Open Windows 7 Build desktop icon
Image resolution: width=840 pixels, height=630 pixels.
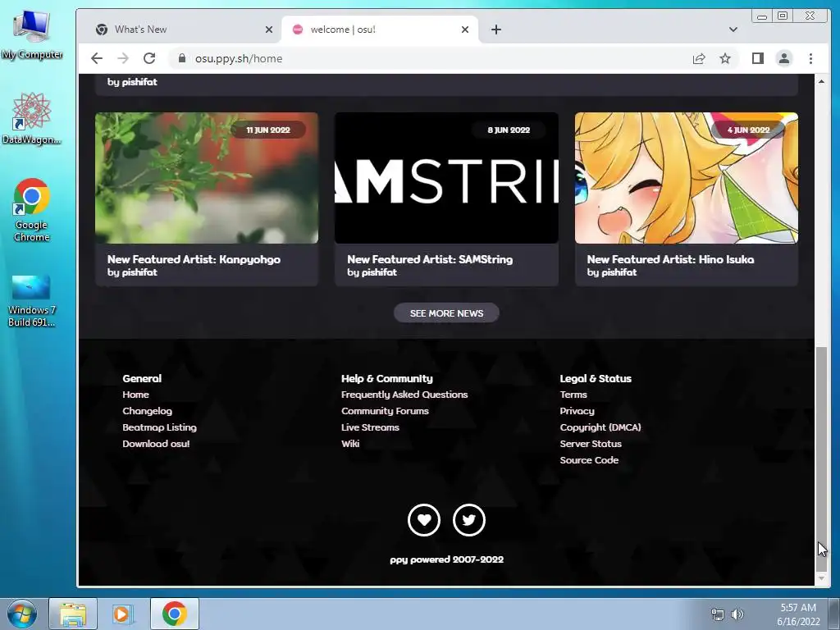pyautogui.click(x=32, y=300)
